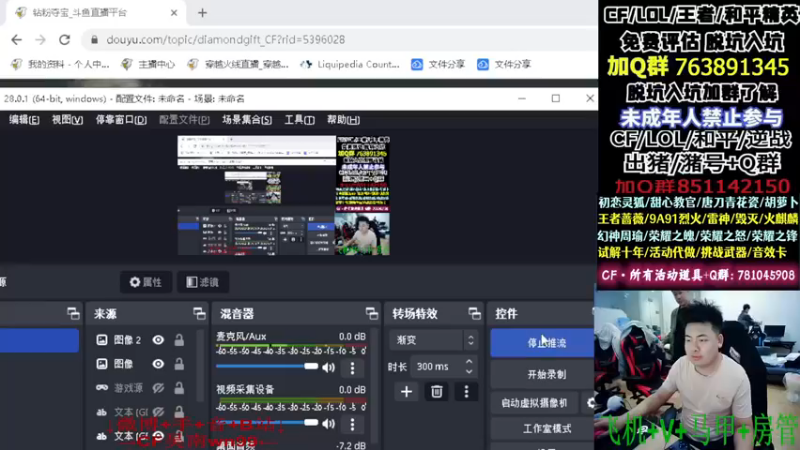Image resolution: width=800 pixels, height=450 pixels.
Task: Go back in the browser
Action: 16,40
